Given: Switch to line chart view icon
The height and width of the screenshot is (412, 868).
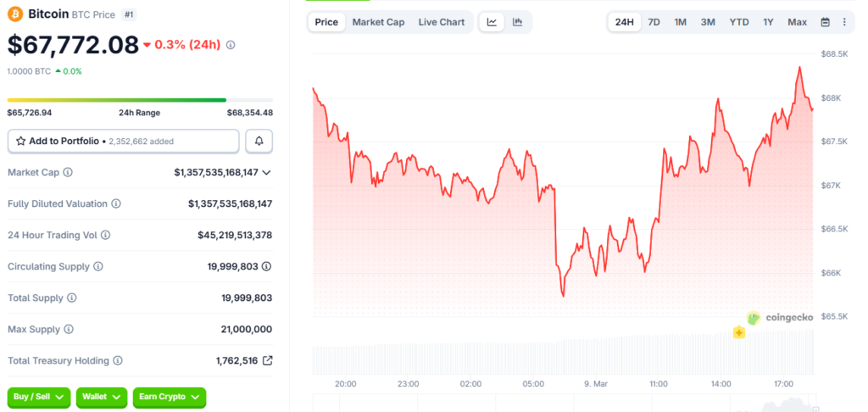Looking at the screenshot, I should point(492,22).
